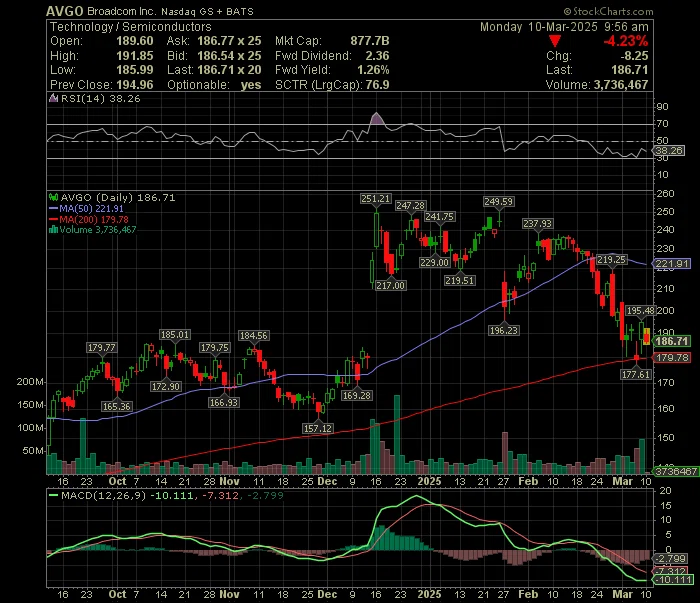
Task: Click the 179.75 high price label
Action: pos(215,348)
